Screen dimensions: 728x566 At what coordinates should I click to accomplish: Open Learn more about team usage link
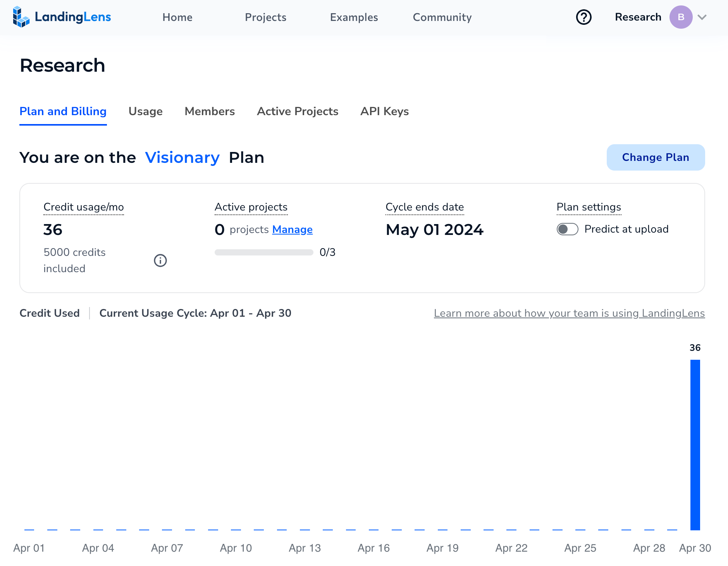569,313
